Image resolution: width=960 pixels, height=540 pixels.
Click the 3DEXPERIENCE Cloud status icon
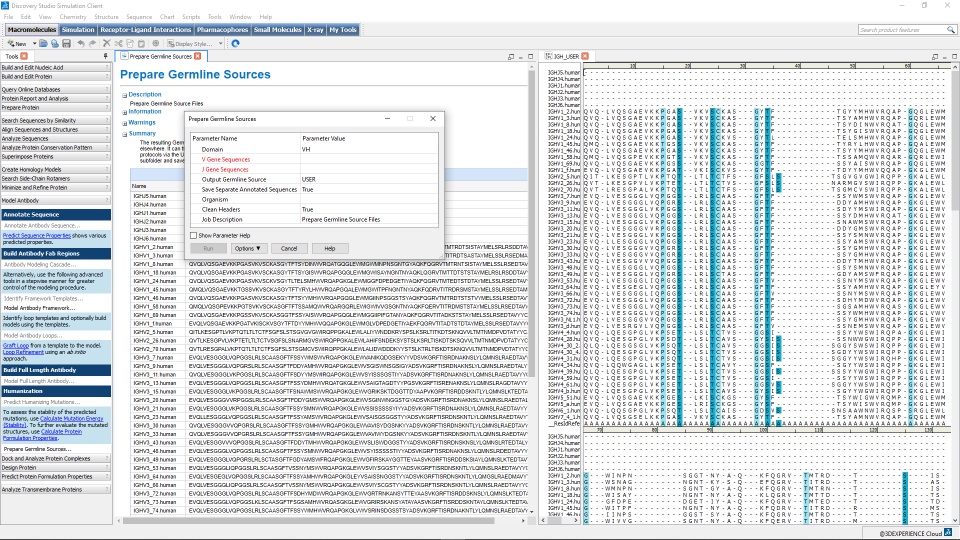948,533
